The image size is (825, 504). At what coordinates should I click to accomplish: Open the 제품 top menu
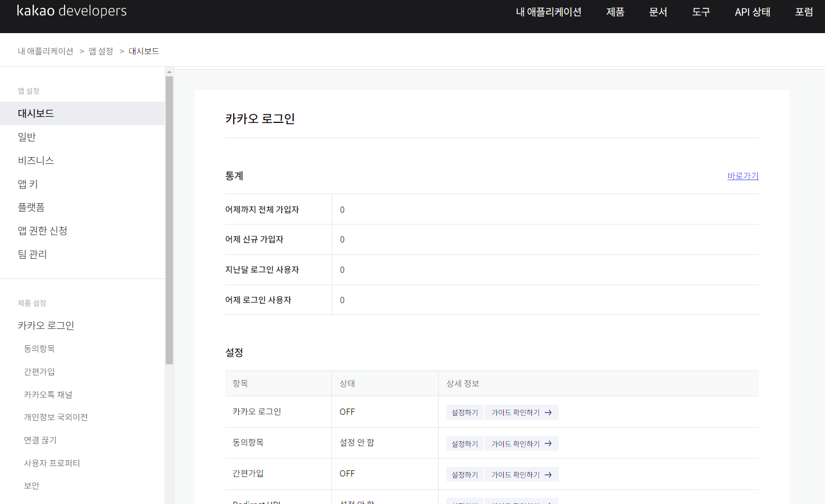pyautogui.click(x=616, y=12)
